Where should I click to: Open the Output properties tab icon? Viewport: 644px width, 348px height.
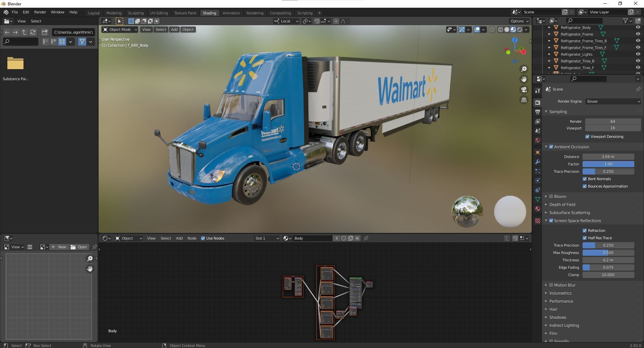pos(538,112)
